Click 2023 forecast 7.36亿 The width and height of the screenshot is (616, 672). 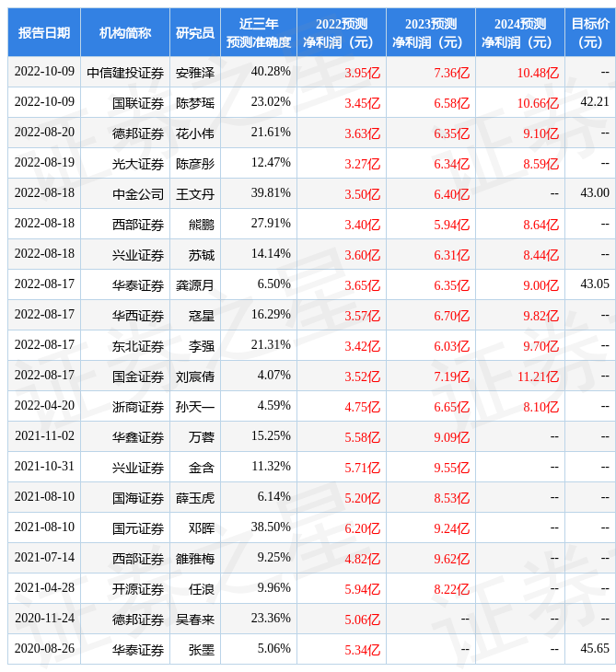[452, 73]
